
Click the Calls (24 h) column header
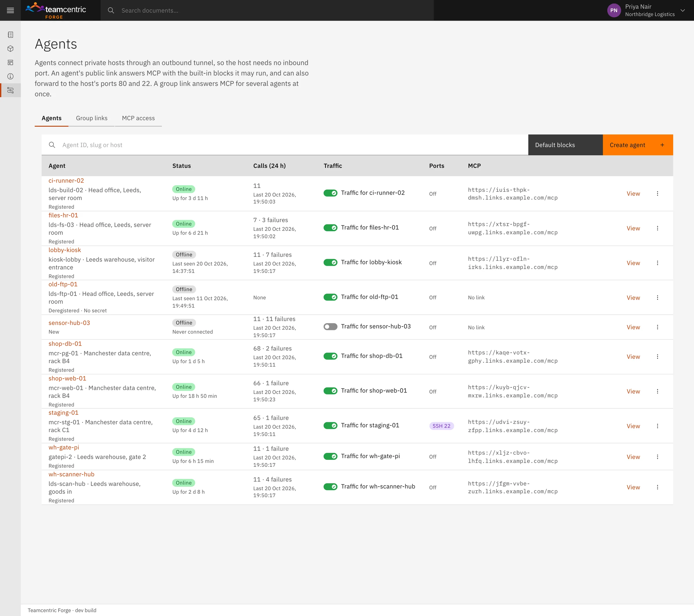[x=269, y=166]
